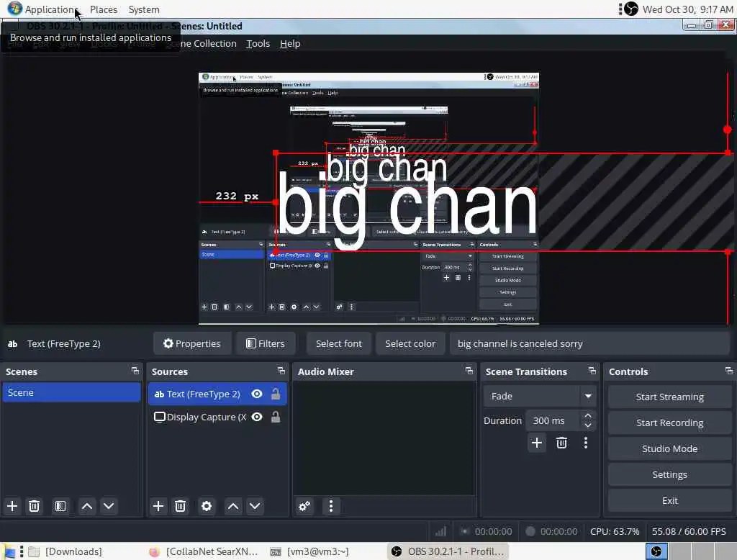Remove selected source with trash icon
This screenshot has width=737, height=560.
180,507
